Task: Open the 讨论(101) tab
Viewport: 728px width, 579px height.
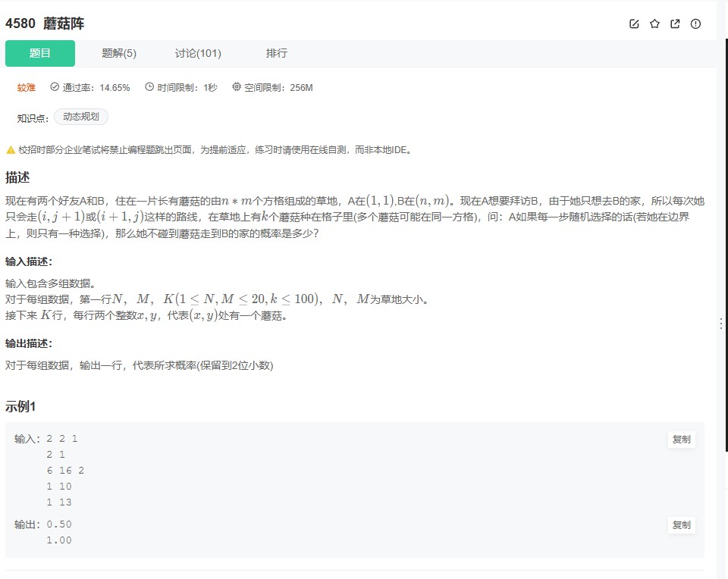Action: (x=198, y=53)
